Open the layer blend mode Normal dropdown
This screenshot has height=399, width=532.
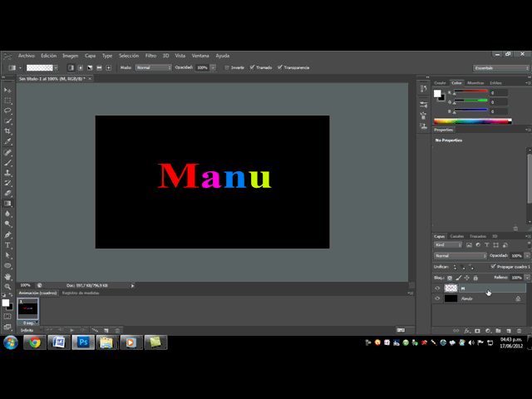pyautogui.click(x=461, y=256)
